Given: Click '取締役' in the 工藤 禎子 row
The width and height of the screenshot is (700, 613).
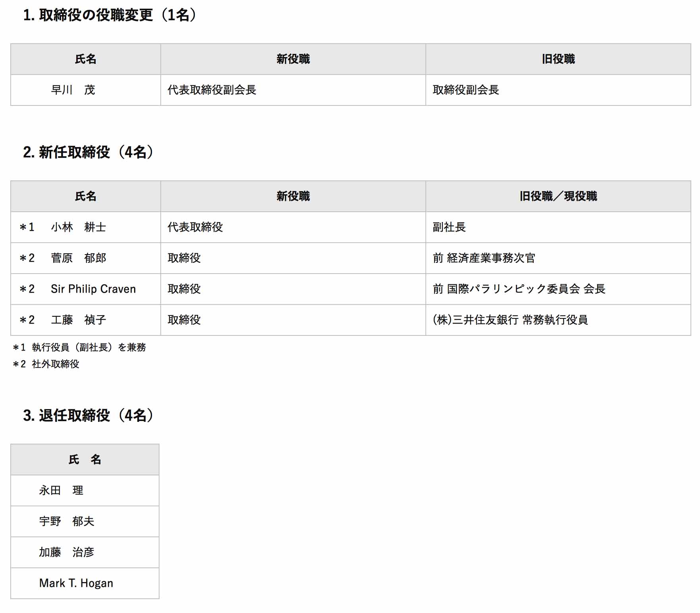Looking at the screenshot, I should [x=184, y=320].
